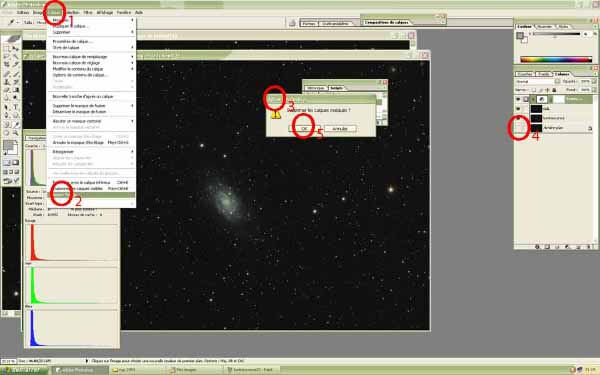Image resolution: width=600 pixels, height=375 pixels.
Task: Select the Arrière-plan layer thumbnail
Action: [x=536, y=128]
